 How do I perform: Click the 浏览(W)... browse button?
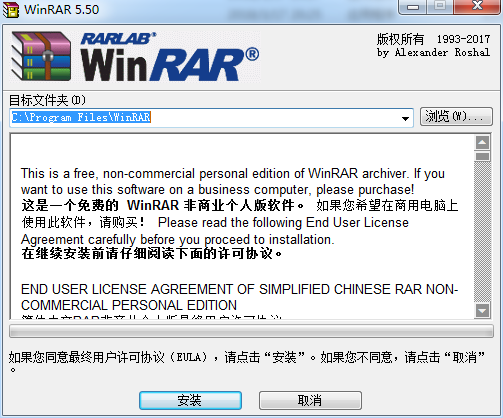point(456,116)
